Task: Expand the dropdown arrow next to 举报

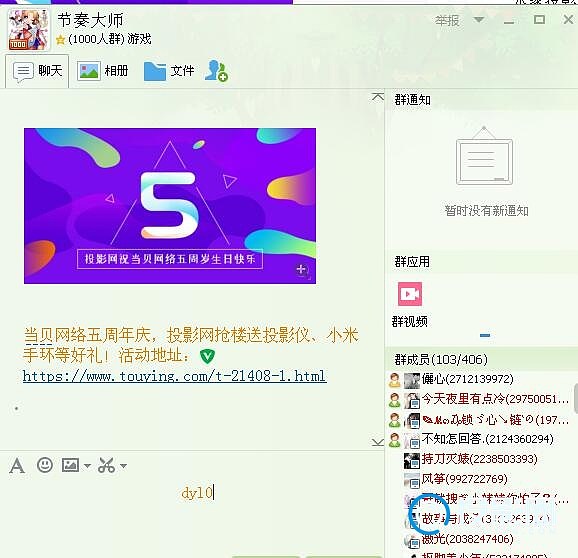Action: pyautogui.click(x=478, y=20)
